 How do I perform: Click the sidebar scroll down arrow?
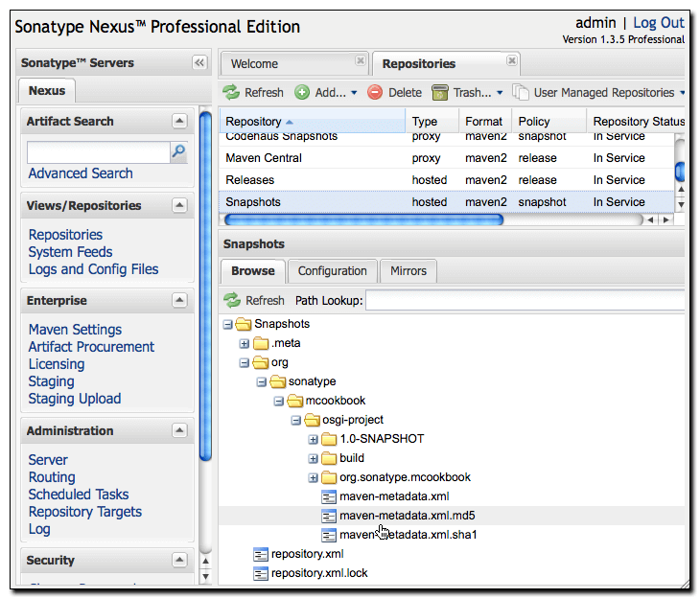(205, 577)
